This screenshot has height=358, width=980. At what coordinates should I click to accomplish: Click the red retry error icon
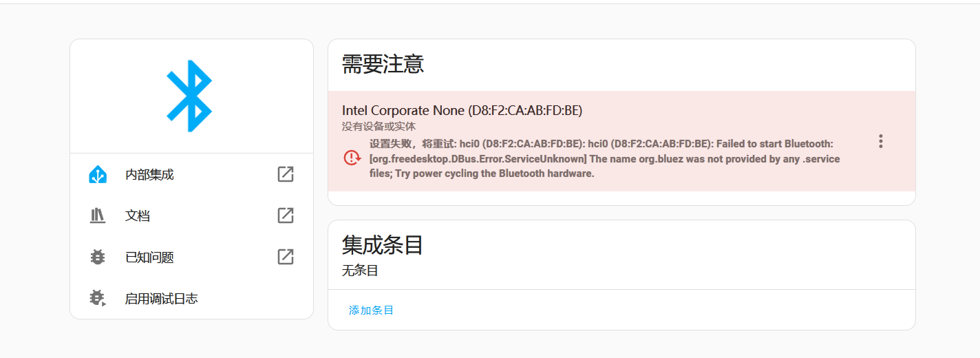pos(352,158)
